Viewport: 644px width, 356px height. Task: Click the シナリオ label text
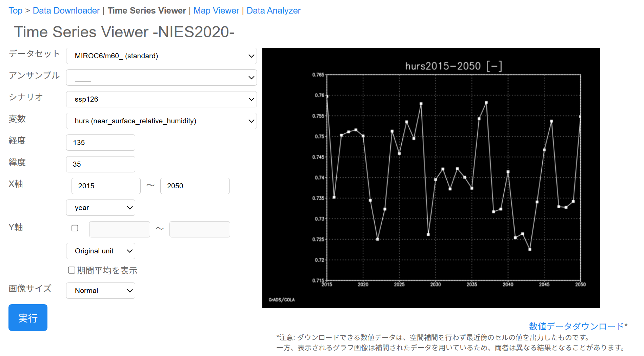[26, 97]
